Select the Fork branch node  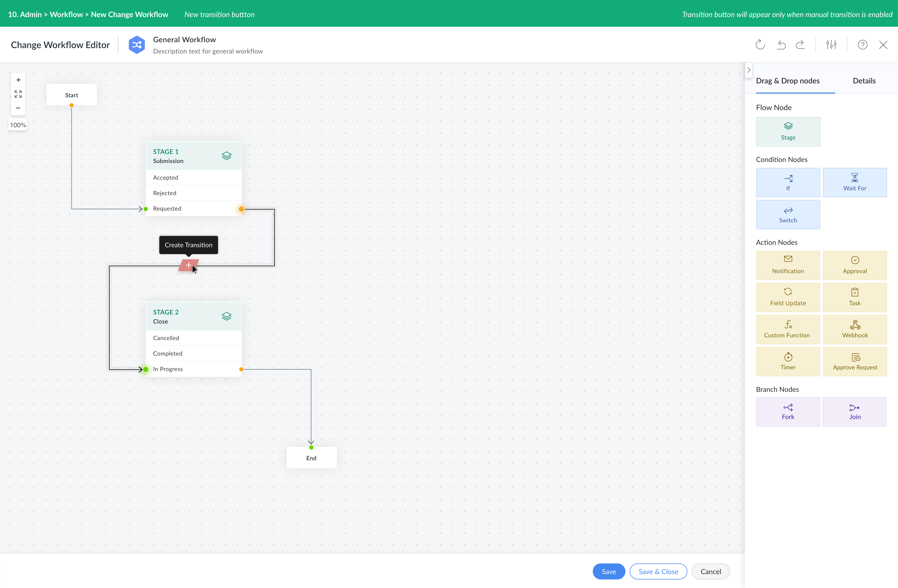click(788, 412)
